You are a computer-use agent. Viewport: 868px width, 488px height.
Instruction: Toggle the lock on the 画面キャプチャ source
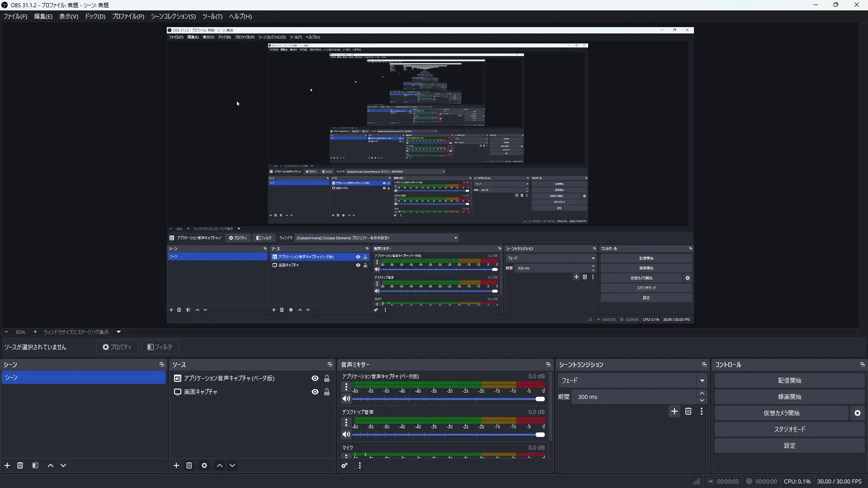pos(327,392)
